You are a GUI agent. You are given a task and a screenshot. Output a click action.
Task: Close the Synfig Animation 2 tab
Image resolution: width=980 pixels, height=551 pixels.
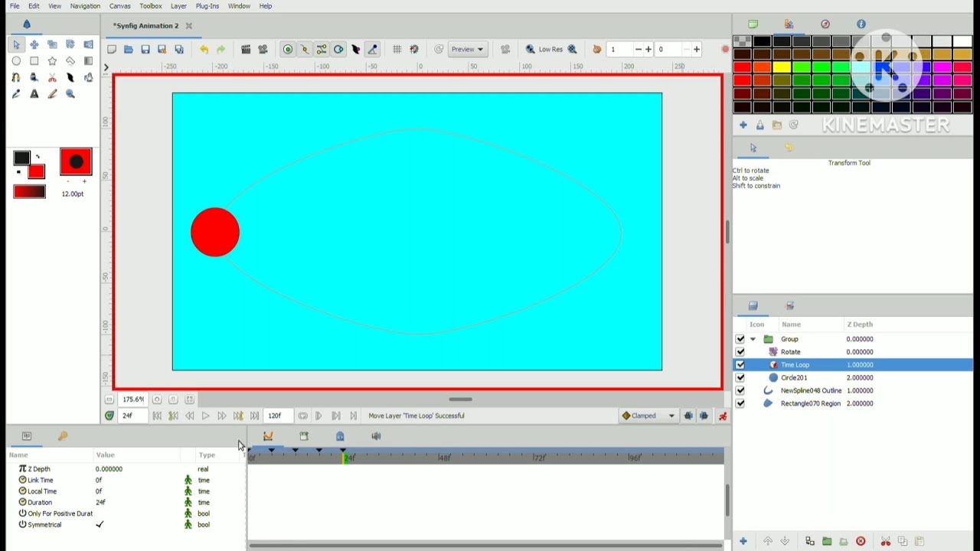point(189,26)
